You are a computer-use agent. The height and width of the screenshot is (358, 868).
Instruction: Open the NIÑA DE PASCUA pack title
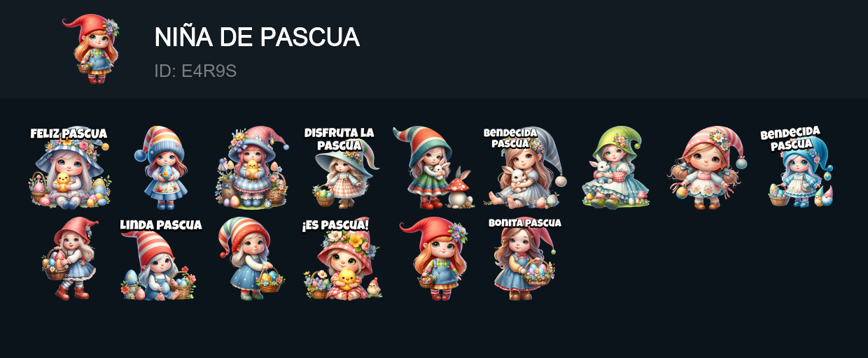(x=257, y=37)
